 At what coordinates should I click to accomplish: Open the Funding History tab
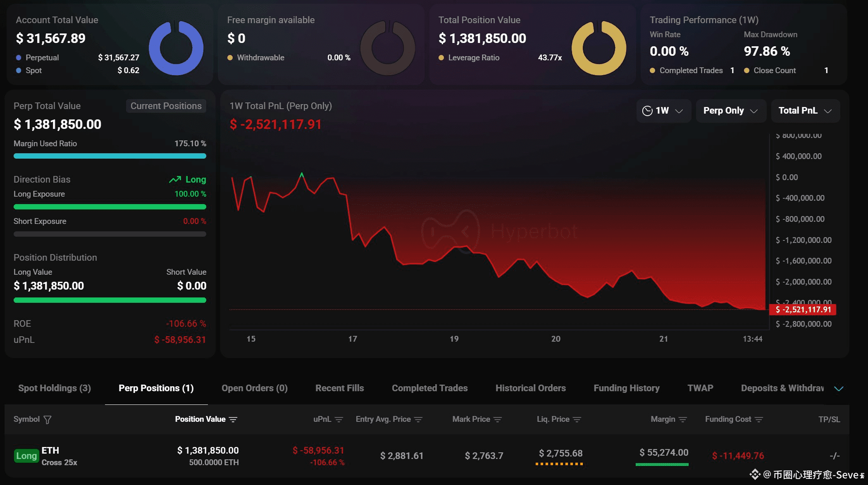[626, 388]
